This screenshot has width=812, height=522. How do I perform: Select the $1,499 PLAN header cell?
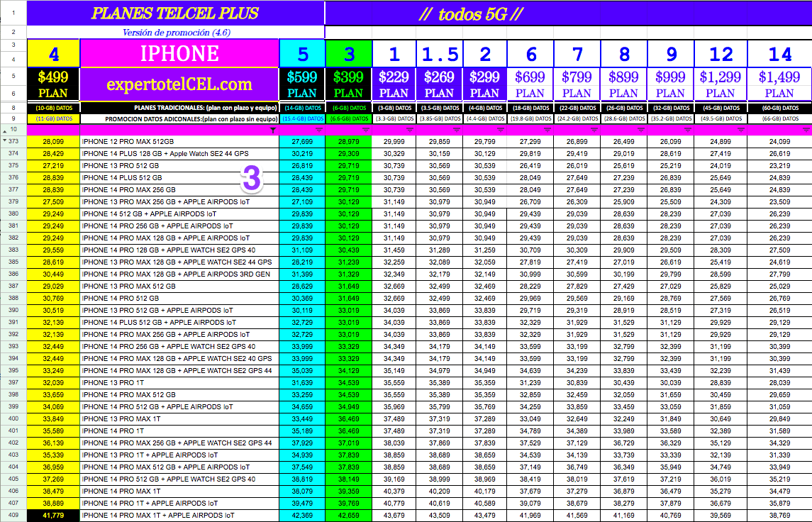click(779, 84)
